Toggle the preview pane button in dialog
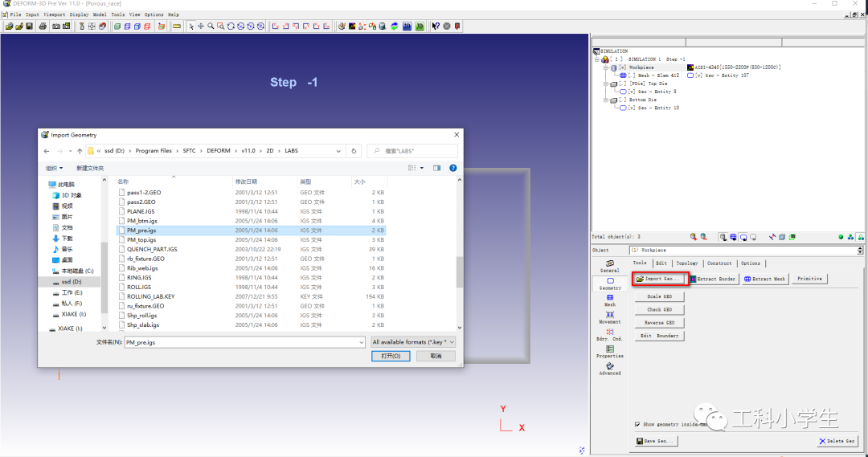 (436, 168)
